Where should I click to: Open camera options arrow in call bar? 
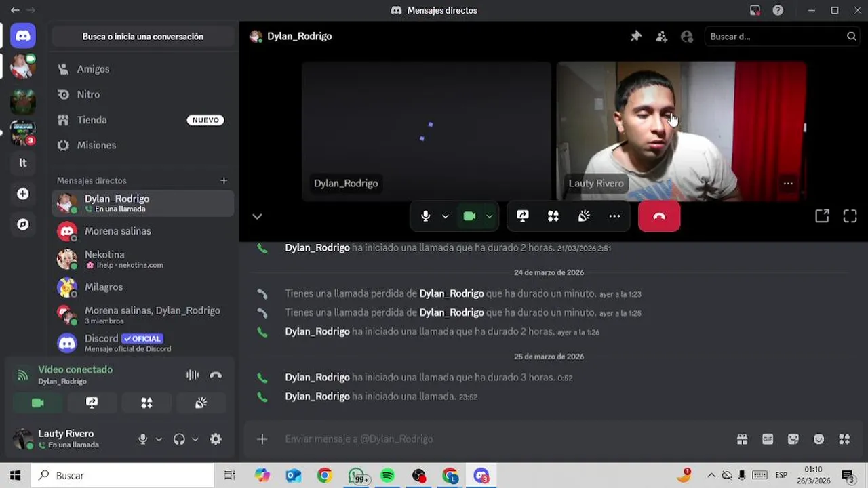click(x=489, y=216)
